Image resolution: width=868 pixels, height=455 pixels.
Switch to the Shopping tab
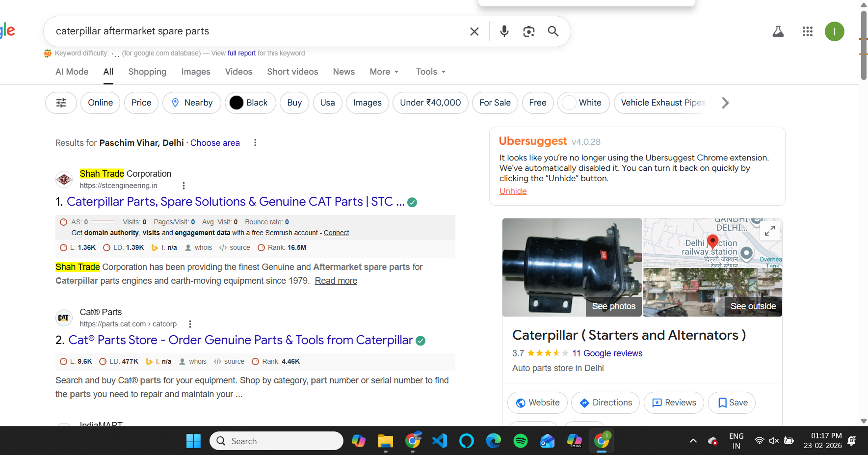147,72
